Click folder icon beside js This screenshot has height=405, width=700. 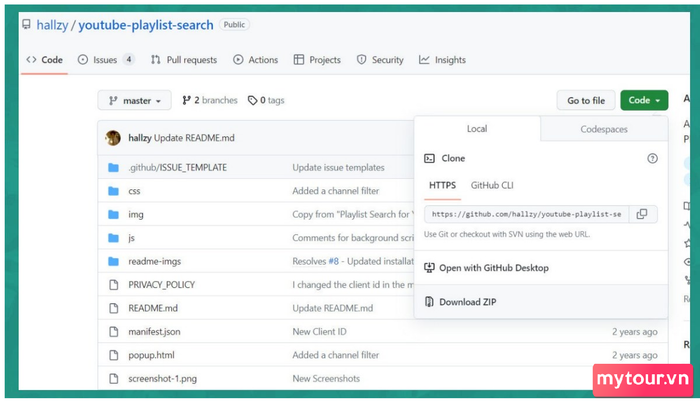[x=114, y=238]
